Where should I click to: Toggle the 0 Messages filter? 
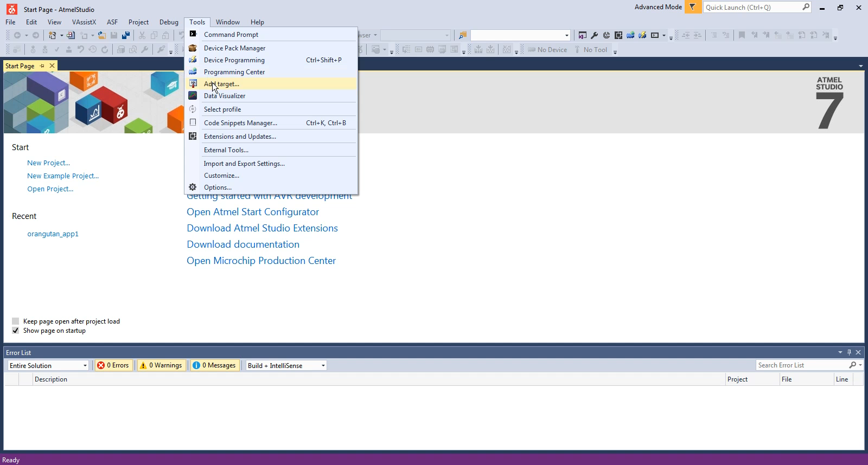point(215,365)
